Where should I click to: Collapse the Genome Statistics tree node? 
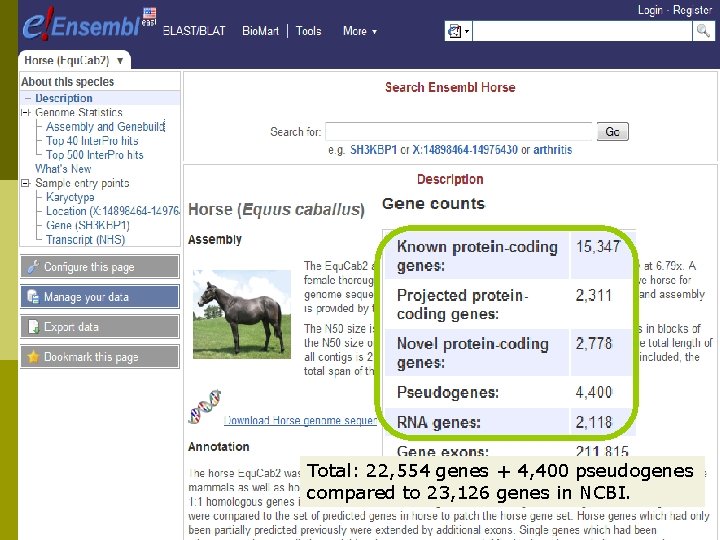tap(25, 112)
